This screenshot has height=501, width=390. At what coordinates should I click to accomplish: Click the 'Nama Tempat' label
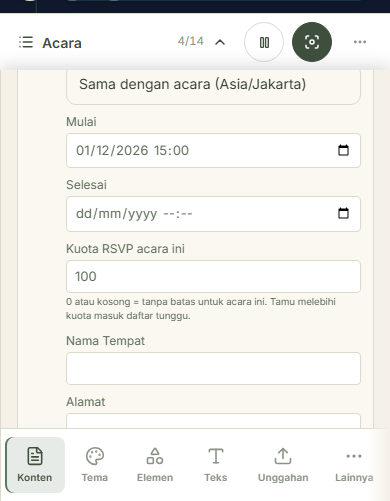tap(105, 341)
